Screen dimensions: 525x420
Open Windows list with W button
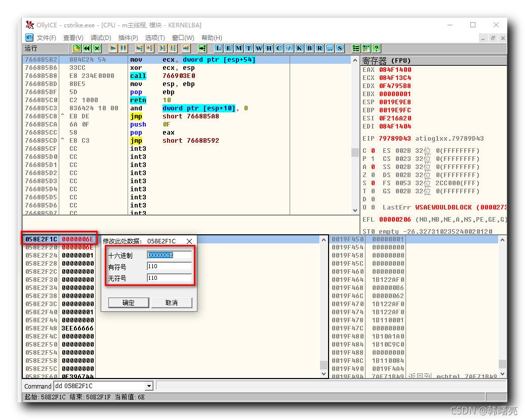pyautogui.click(x=259, y=48)
